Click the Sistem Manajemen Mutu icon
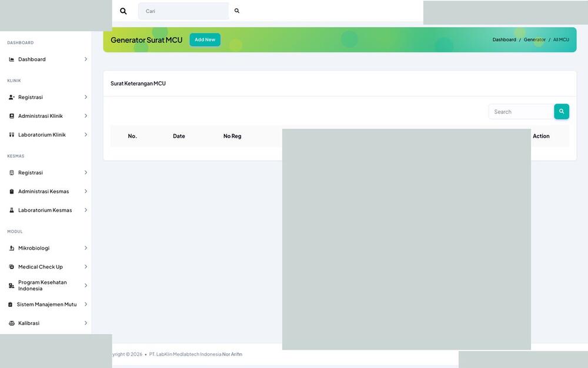The height and width of the screenshot is (368, 588). [10, 304]
